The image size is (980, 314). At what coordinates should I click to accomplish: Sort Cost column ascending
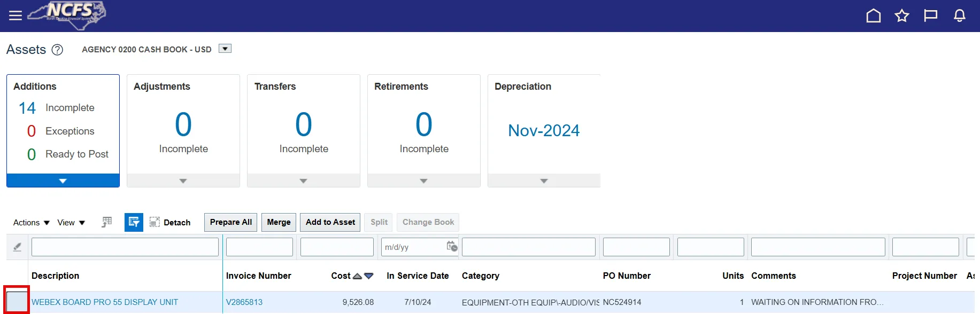point(357,276)
